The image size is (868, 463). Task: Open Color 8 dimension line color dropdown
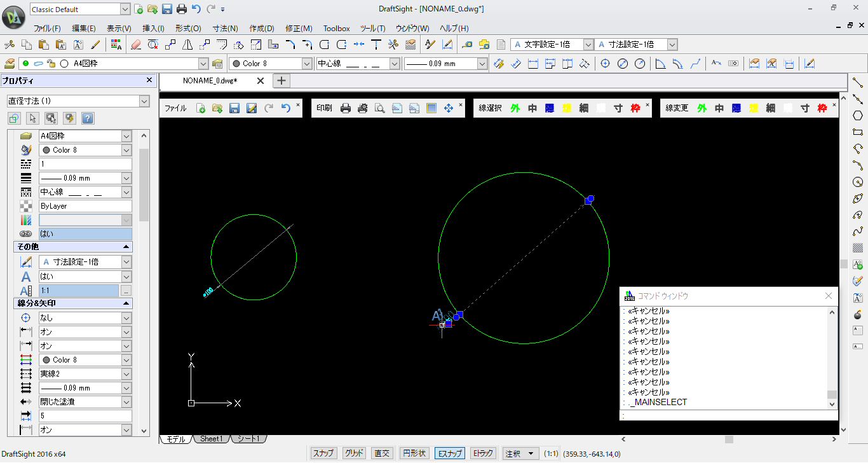(126, 360)
